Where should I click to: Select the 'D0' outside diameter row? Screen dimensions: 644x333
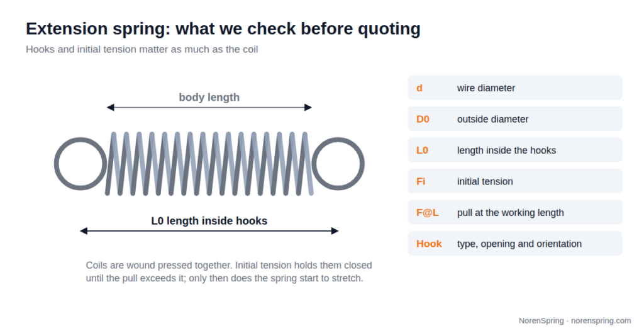tap(515, 119)
